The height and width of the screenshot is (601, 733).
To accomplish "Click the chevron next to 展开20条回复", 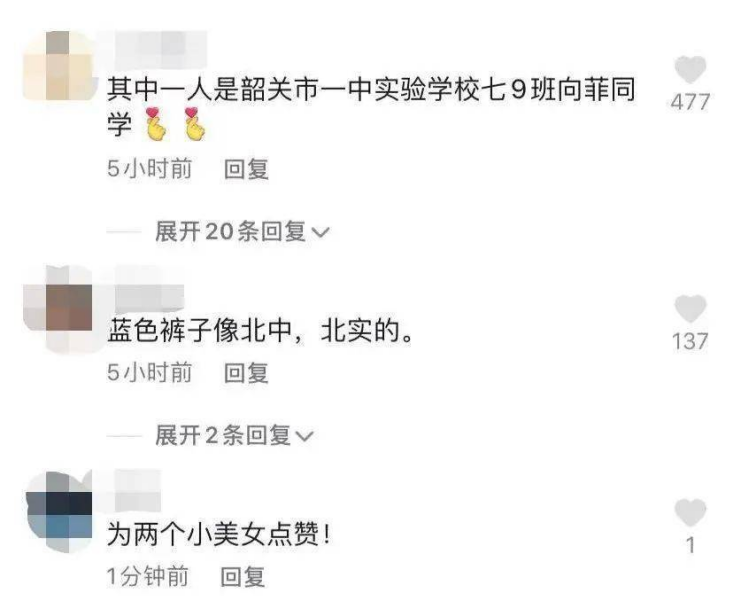I will click(320, 232).
